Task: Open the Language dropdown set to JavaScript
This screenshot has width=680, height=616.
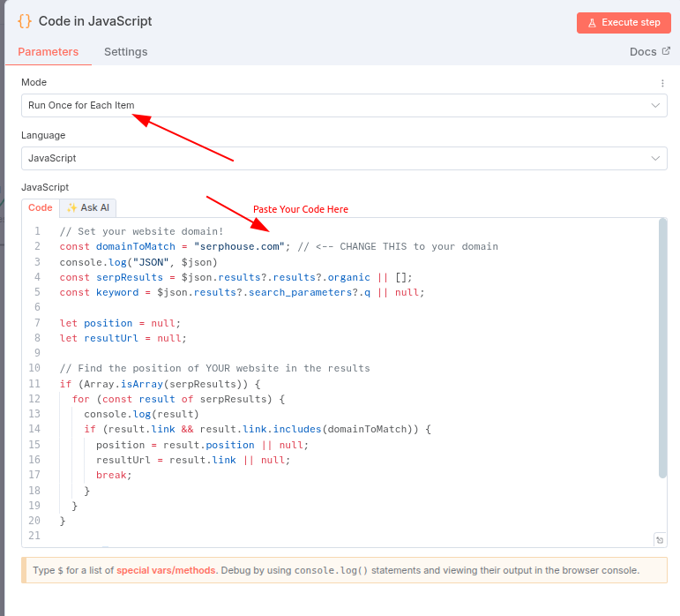Action: 344,159
